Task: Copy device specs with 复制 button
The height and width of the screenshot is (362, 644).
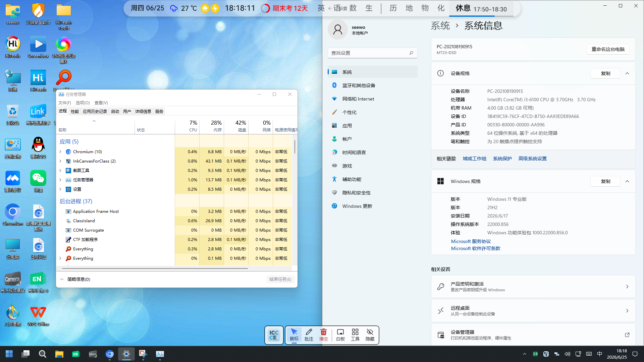Action: pyautogui.click(x=605, y=73)
